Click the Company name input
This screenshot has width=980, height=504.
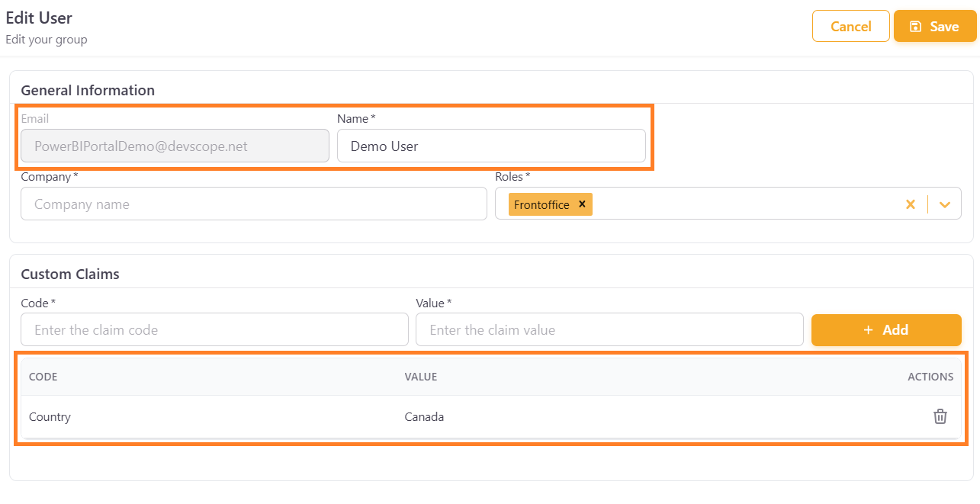point(253,204)
